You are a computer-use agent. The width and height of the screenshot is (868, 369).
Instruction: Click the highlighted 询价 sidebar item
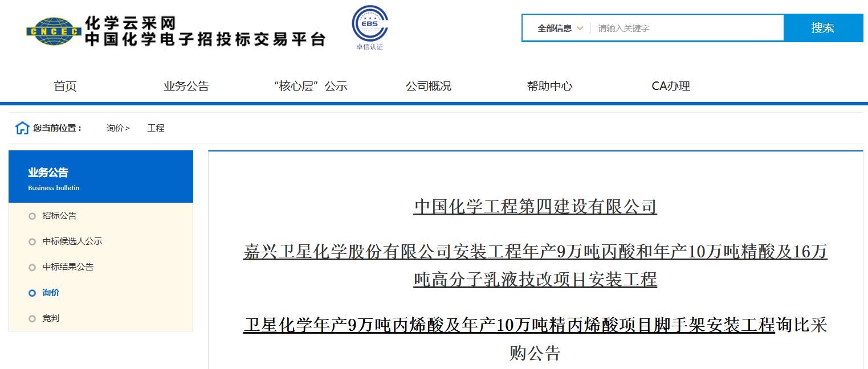pyautogui.click(x=51, y=293)
